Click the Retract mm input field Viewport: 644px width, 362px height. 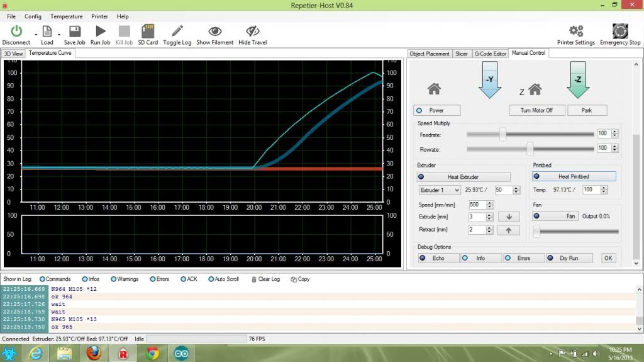click(x=477, y=230)
